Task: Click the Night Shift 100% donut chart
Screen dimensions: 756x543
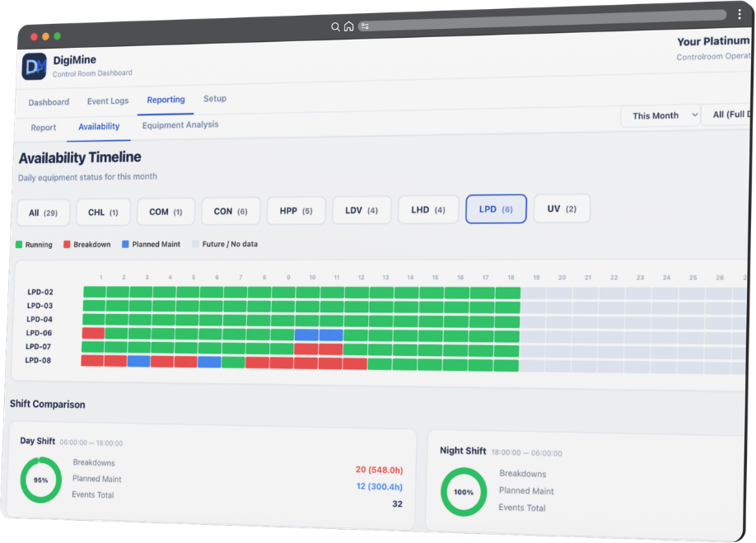Action: coord(464,492)
